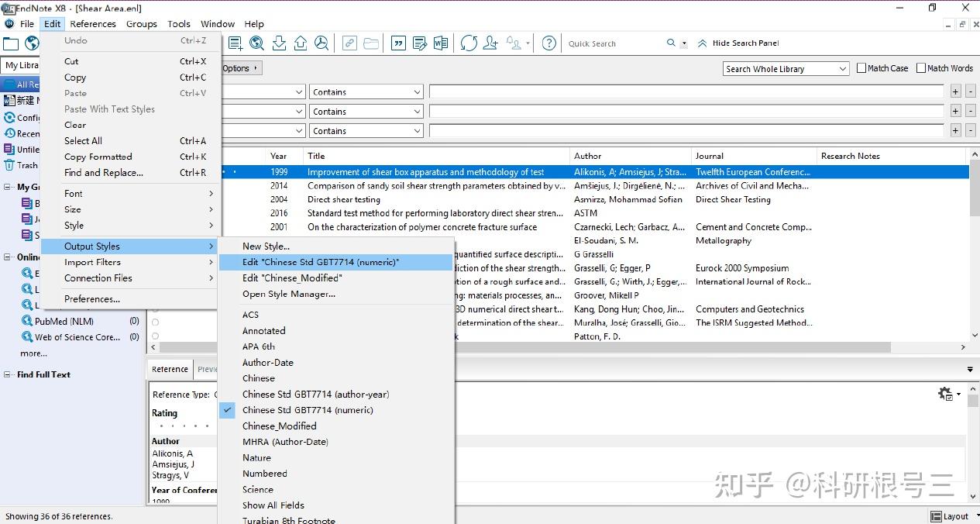Open the Help question mark icon
This screenshot has width=980, height=524.
click(x=548, y=43)
